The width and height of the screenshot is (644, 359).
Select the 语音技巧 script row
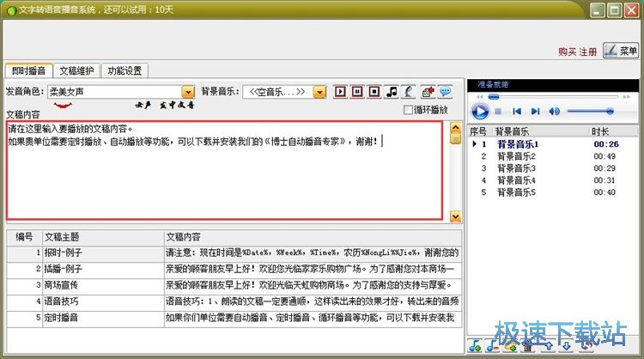pos(234,301)
